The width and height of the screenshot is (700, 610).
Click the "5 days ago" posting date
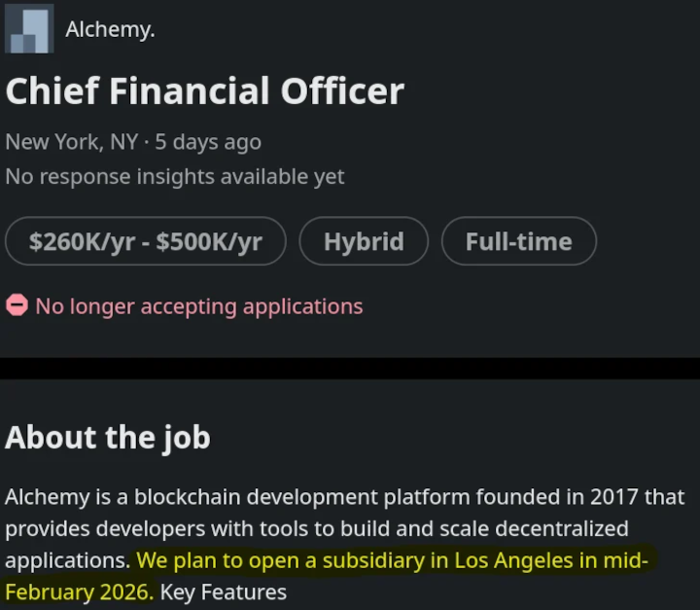[208, 141]
